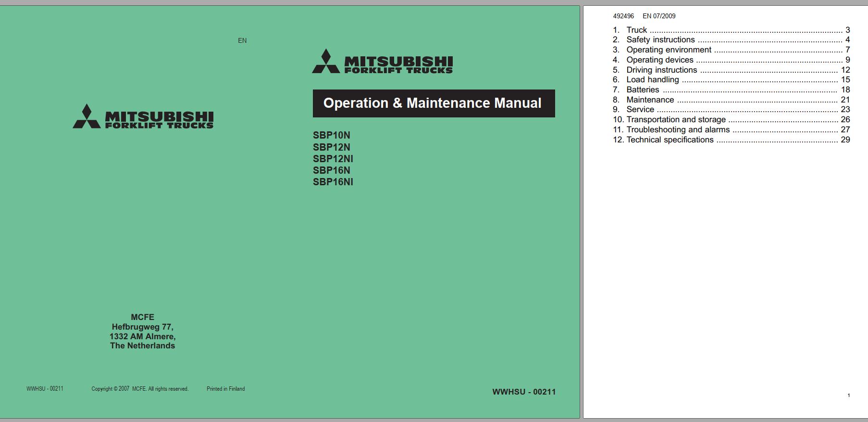Open 'Transportation and storage' entry

coord(732,120)
